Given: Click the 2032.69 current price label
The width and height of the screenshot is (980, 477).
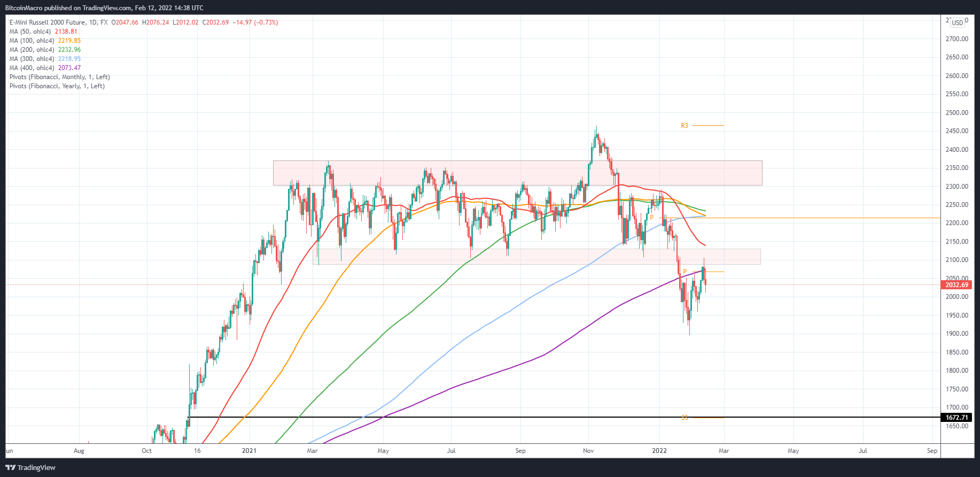Looking at the screenshot, I should click(956, 285).
